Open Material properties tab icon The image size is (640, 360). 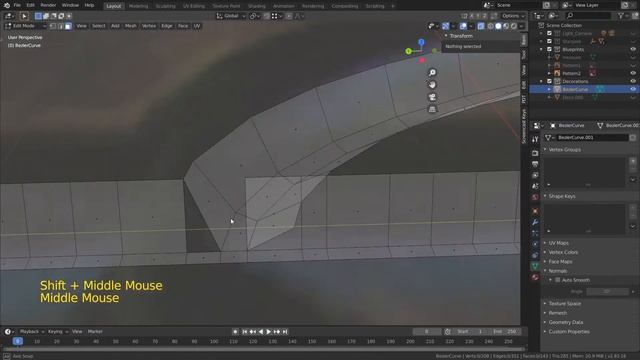click(535, 277)
